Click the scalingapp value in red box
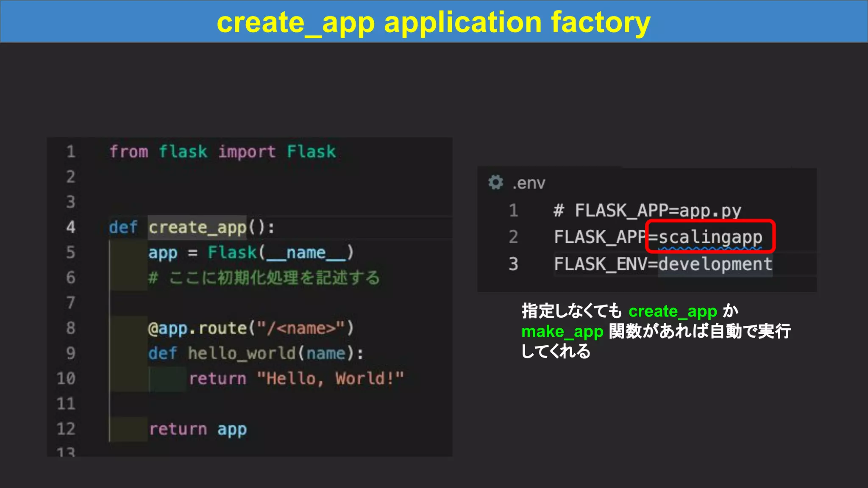The image size is (868, 488). coord(710,237)
